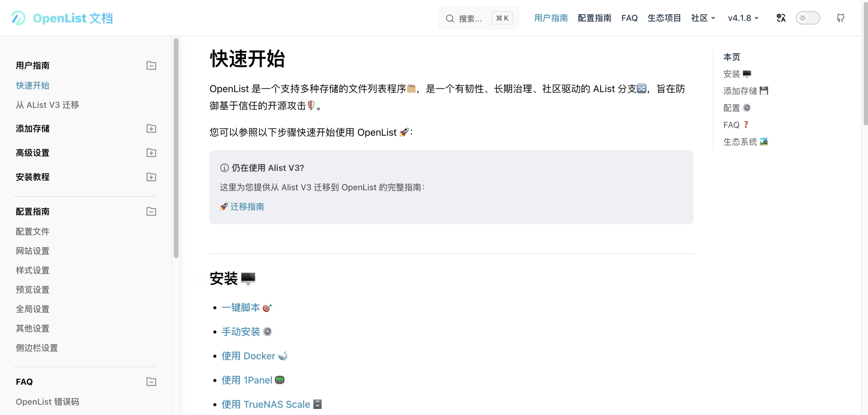Open the v4.1.8 version dropdown
This screenshot has height=415, width=868.
pos(743,18)
